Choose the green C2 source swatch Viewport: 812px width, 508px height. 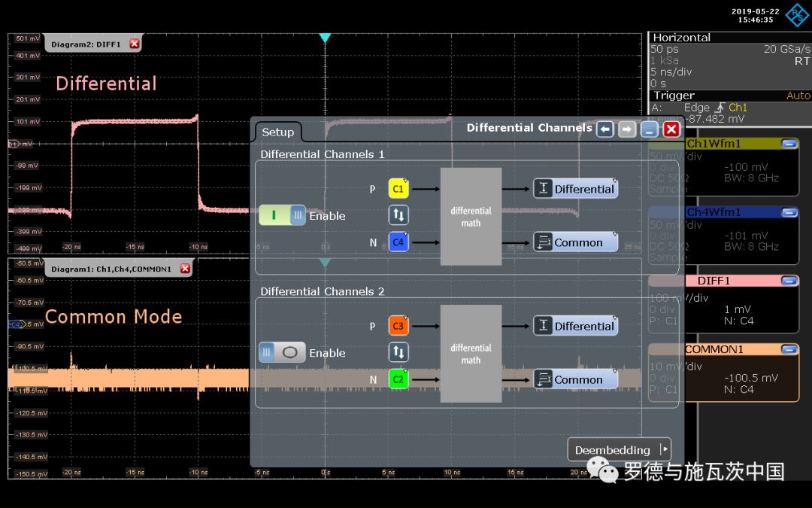(x=398, y=379)
